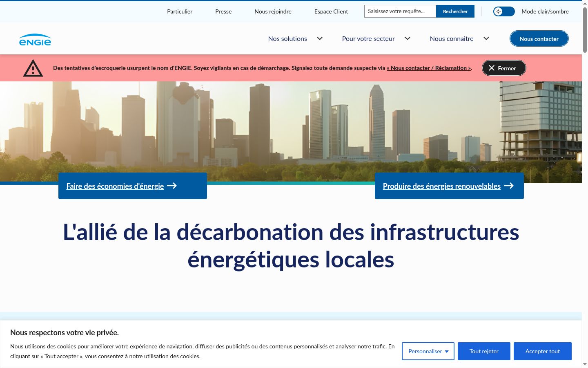588x368 pixels.
Task: Click the page vertical scrollbar thumb
Action: pyautogui.click(x=585, y=29)
